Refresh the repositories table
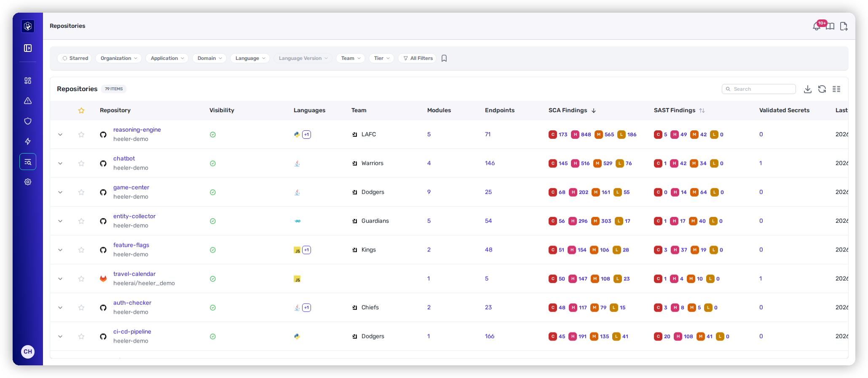The height and width of the screenshot is (378, 868). (822, 89)
